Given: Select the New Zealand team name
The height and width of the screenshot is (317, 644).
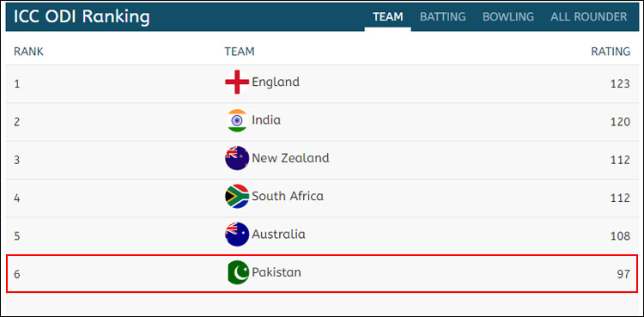Looking at the screenshot, I should [x=290, y=158].
